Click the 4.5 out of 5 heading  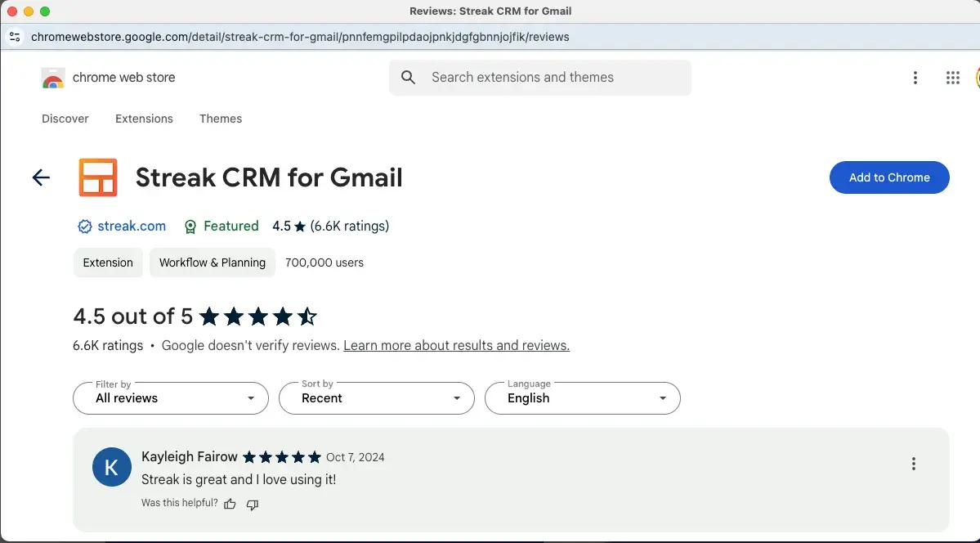[x=132, y=316]
